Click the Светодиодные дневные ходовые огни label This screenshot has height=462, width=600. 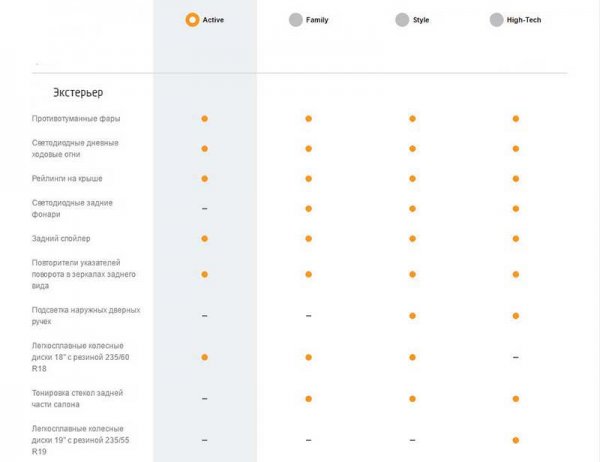75,149
